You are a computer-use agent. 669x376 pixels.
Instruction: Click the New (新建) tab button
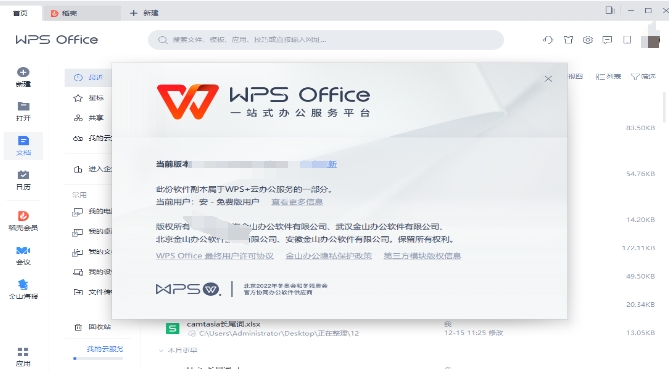(144, 13)
